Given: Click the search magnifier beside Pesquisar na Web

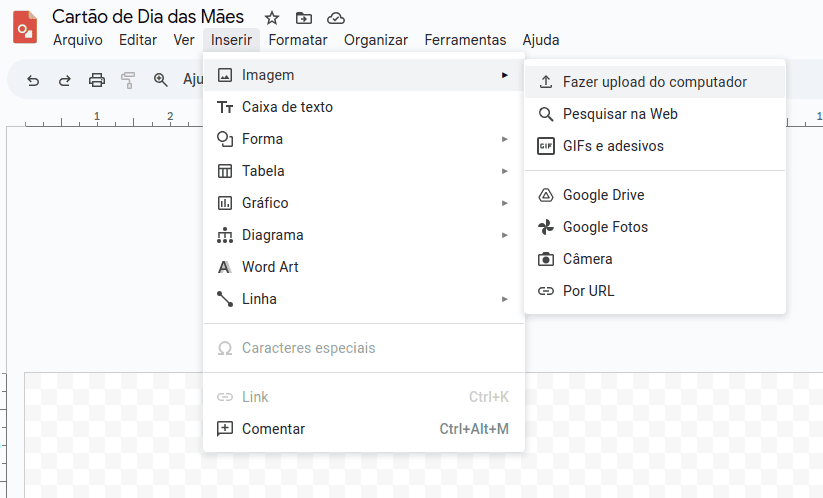Looking at the screenshot, I should pyautogui.click(x=546, y=114).
